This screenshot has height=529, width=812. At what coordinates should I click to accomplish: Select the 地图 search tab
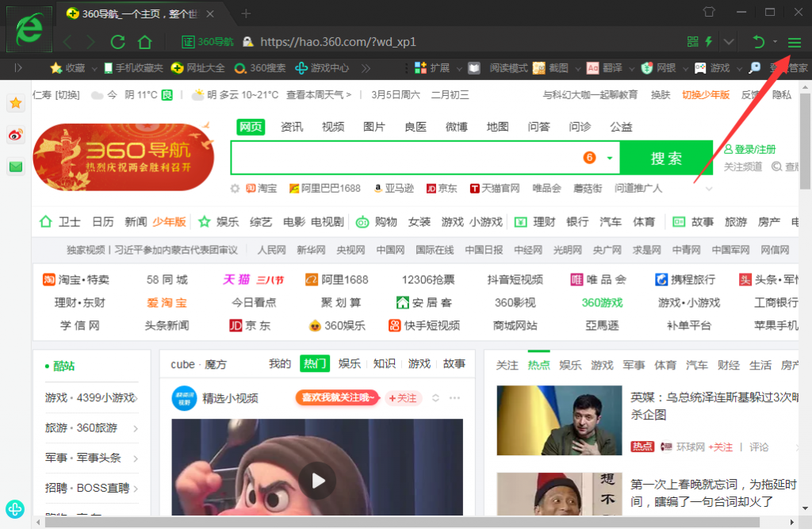pyautogui.click(x=498, y=127)
